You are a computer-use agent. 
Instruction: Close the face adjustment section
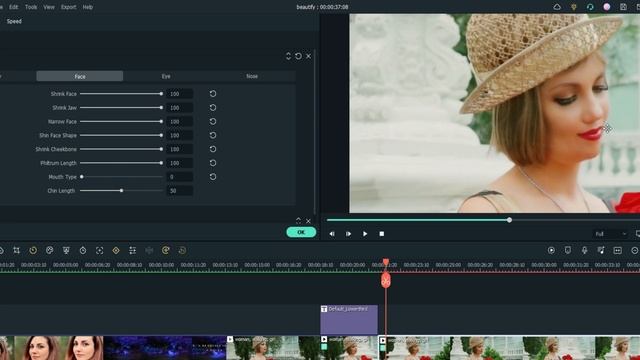pos(309,56)
